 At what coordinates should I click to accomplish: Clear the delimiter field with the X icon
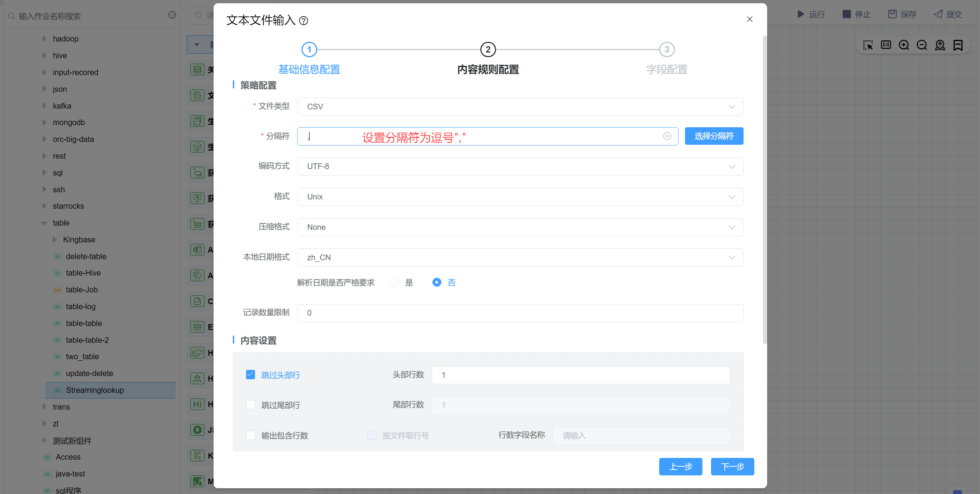pos(667,136)
